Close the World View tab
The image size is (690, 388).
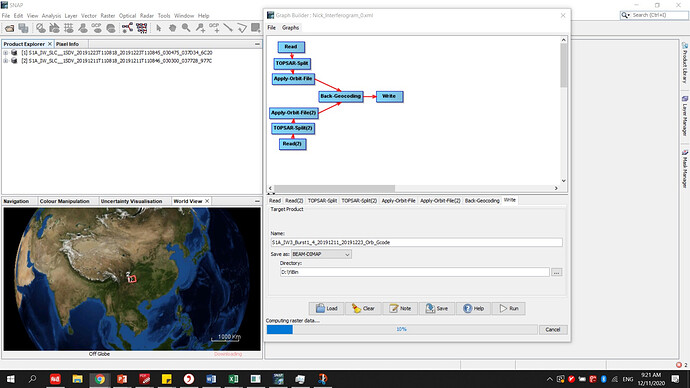(x=207, y=201)
